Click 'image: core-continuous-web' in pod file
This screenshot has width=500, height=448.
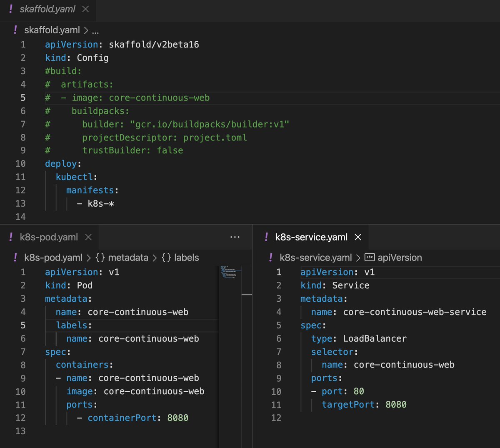click(x=135, y=391)
